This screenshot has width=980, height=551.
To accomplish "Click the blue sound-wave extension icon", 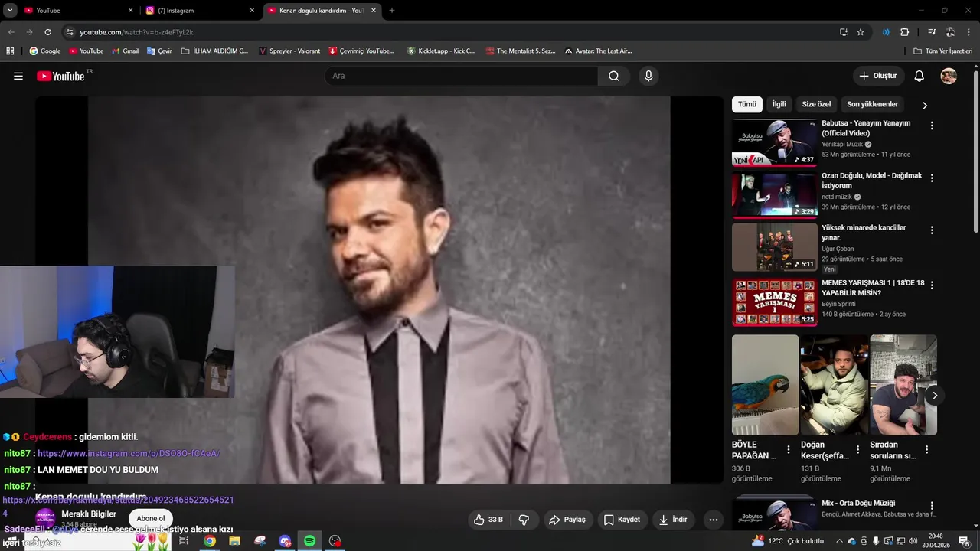I will pos(885,32).
